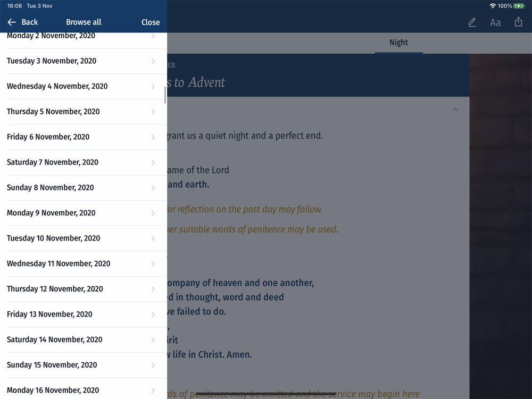Image resolution: width=532 pixels, height=399 pixels.
Task: Tap the life in Christ. Amen. line
Action: 210,354
